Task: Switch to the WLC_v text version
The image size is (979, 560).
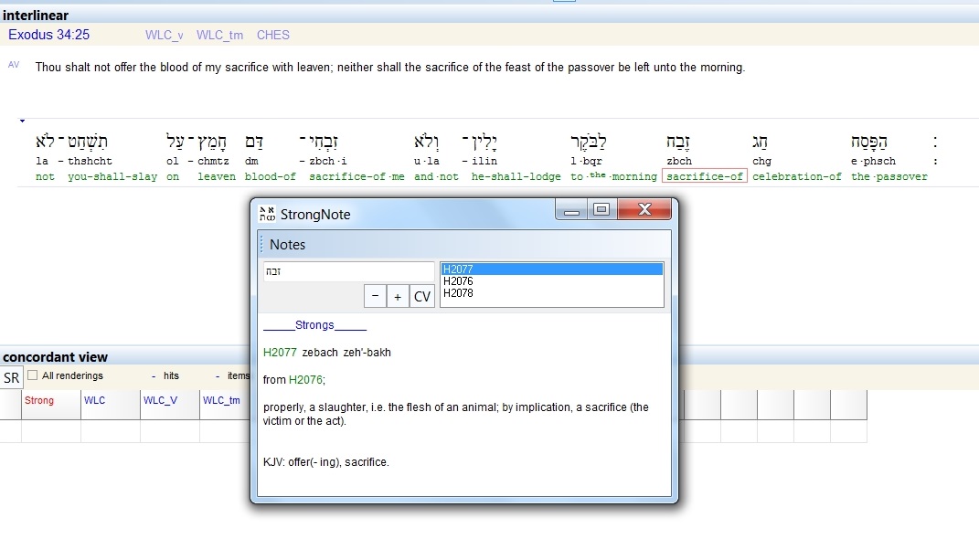Action: pyautogui.click(x=164, y=35)
